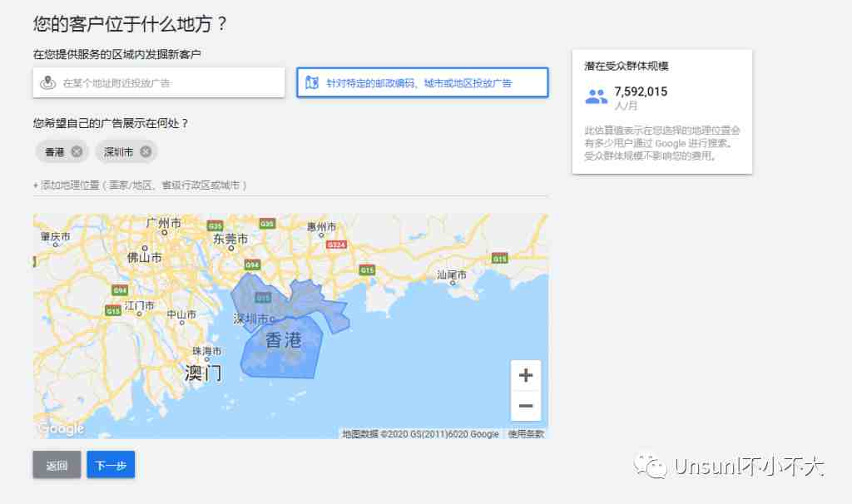Click the 深圳市 label on the map

point(251,319)
